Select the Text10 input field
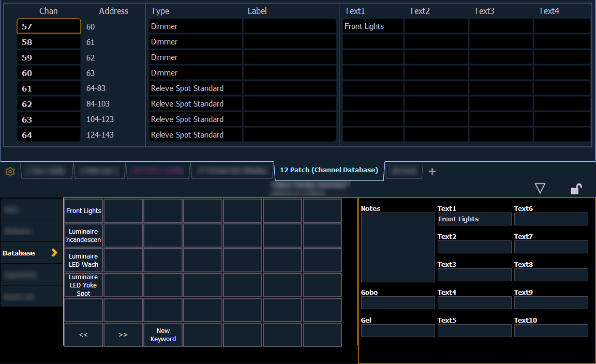The height and width of the screenshot is (364, 596). click(551, 330)
